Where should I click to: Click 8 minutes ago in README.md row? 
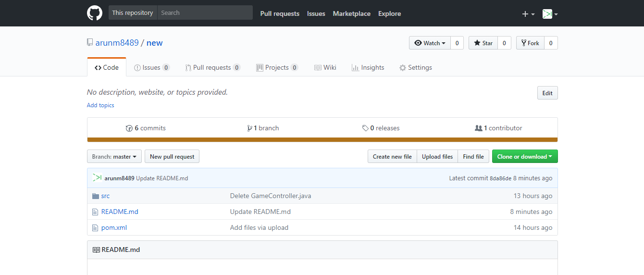coord(531,212)
